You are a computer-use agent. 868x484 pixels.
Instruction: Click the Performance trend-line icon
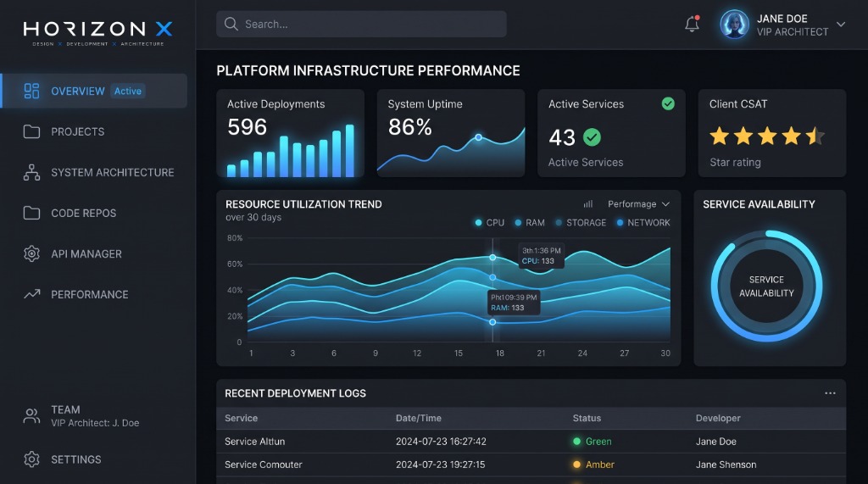click(x=31, y=294)
